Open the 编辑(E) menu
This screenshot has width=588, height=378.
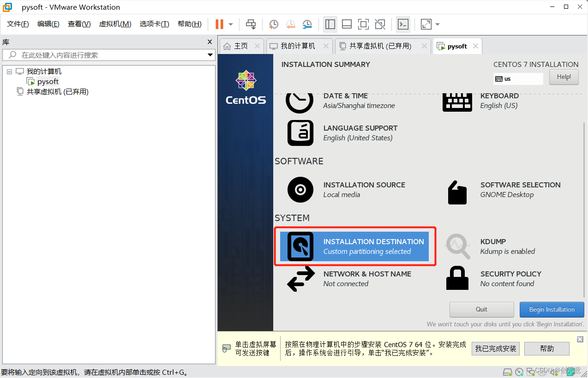(x=48, y=24)
